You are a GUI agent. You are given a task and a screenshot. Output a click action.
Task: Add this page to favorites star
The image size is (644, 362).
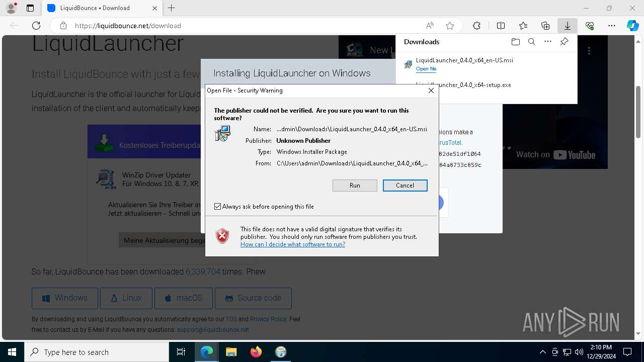(x=450, y=26)
